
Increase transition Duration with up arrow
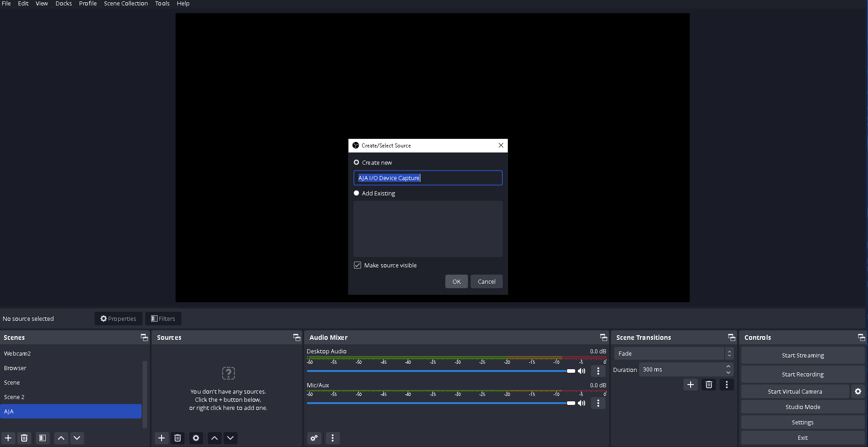pos(728,366)
